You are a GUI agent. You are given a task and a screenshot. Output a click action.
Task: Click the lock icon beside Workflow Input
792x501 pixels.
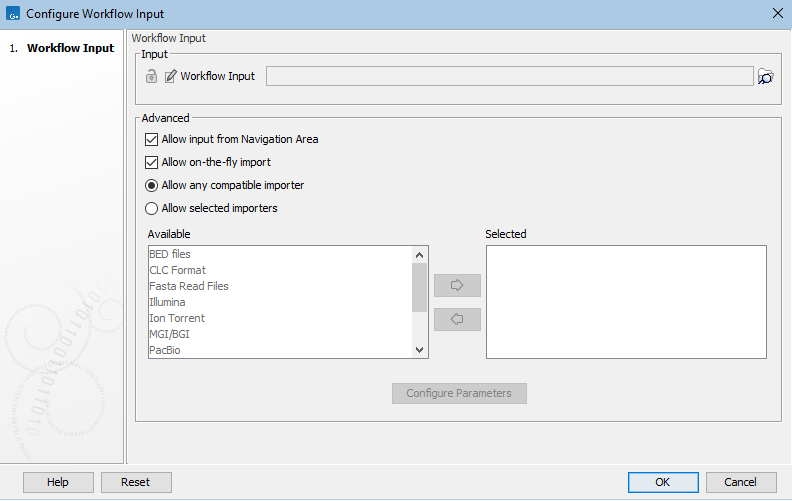click(151, 76)
